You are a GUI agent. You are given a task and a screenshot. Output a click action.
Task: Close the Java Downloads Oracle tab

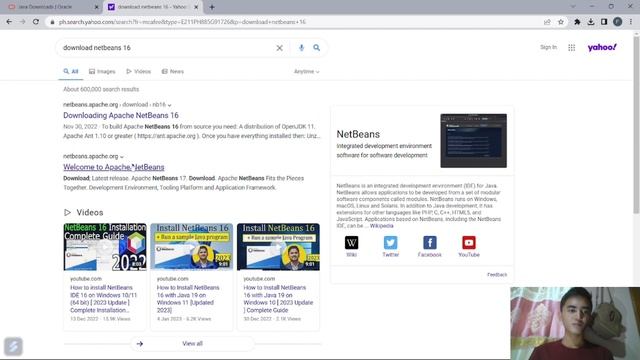[96, 7]
